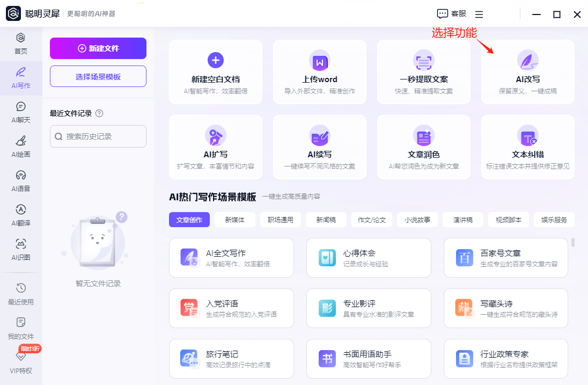Click the template list vertical scrollbar

tap(573, 243)
